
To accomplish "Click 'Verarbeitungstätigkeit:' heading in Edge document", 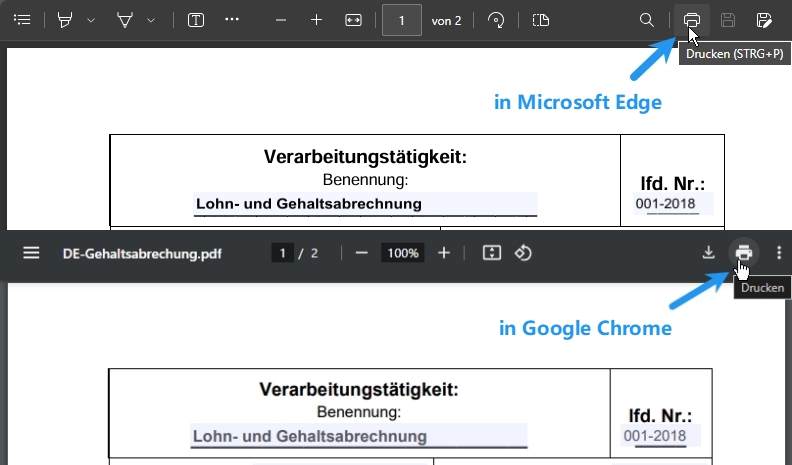I will coord(365,157).
